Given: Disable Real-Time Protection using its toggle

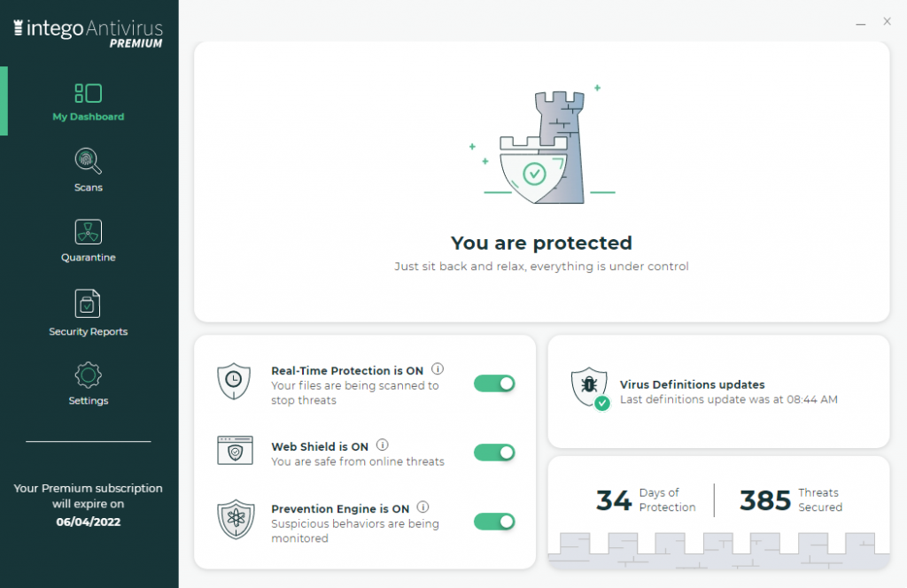Looking at the screenshot, I should (493, 383).
